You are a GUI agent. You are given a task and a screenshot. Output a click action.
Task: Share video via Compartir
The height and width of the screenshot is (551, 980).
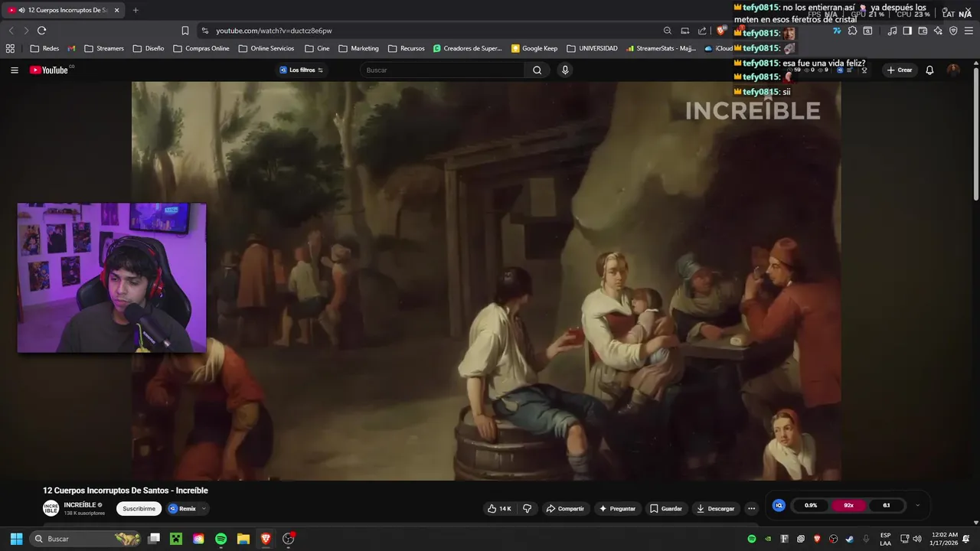pos(564,508)
